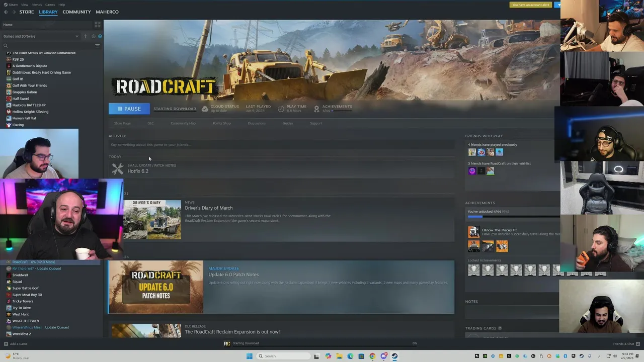Click the first friend-who-played avatar
This screenshot has height=362, width=644.
(x=472, y=152)
